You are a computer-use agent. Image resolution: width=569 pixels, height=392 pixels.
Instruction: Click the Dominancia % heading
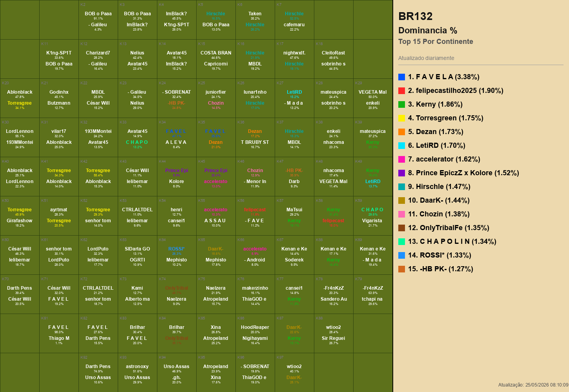428,31
